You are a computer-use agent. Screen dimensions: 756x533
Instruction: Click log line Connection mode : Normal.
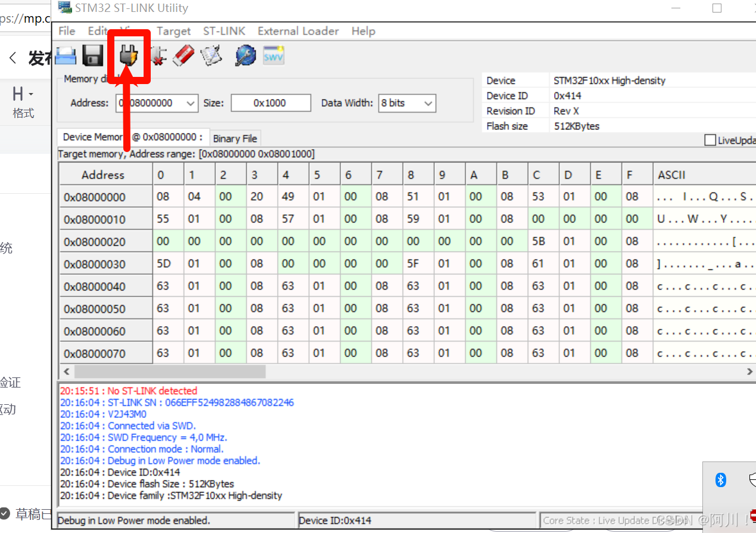pyautogui.click(x=142, y=449)
